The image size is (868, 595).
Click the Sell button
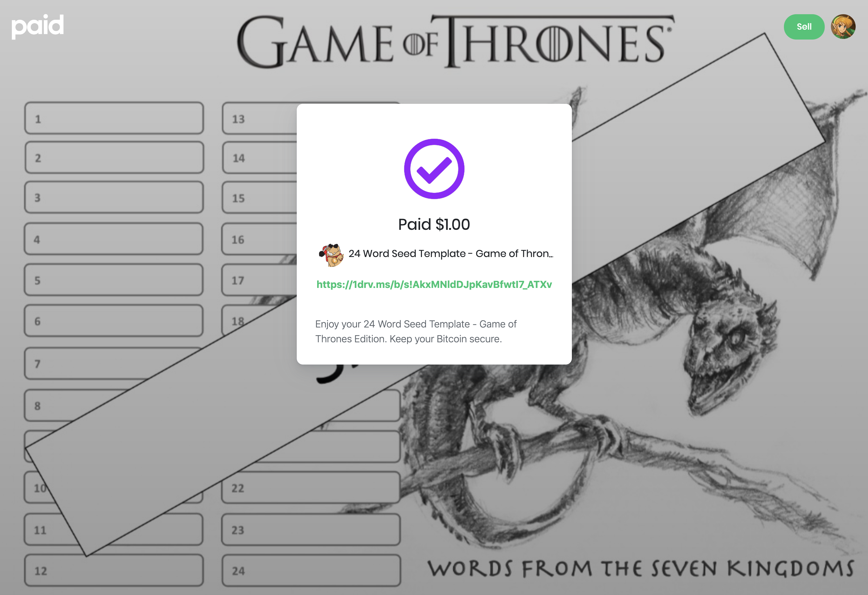tap(804, 27)
